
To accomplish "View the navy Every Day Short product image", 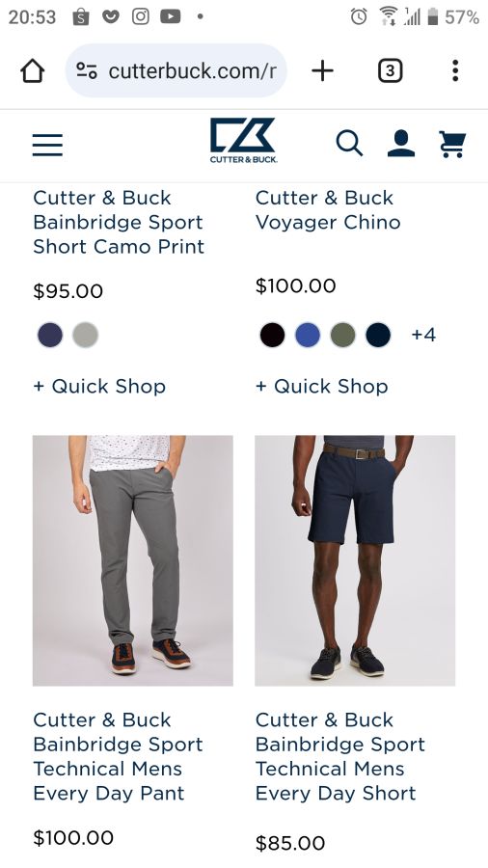I will (x=355, y=560).
